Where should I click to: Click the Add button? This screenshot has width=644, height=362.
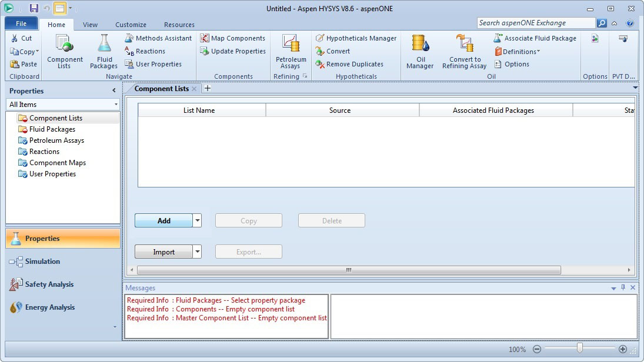[x=163, y=220]
